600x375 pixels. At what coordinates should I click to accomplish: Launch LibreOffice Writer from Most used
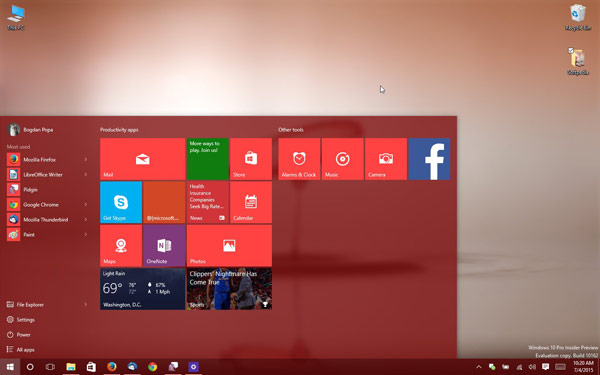pyautogui.click(x=42, y=174)
